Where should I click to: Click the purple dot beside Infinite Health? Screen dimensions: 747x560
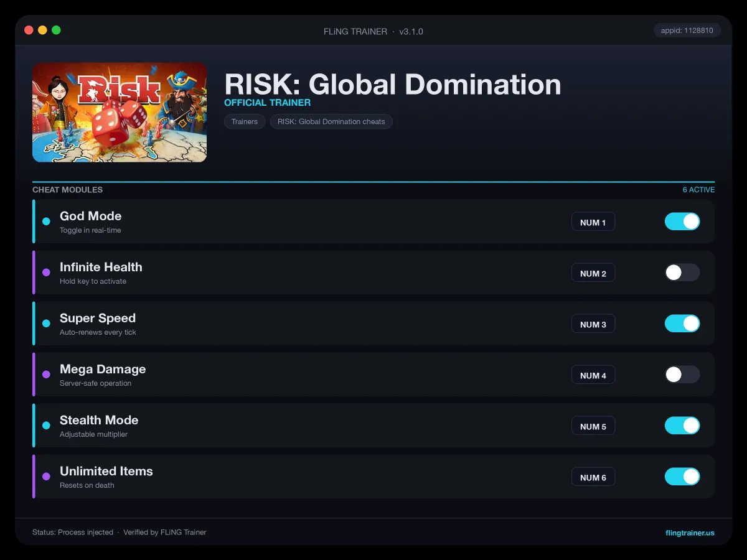point(46,272)
